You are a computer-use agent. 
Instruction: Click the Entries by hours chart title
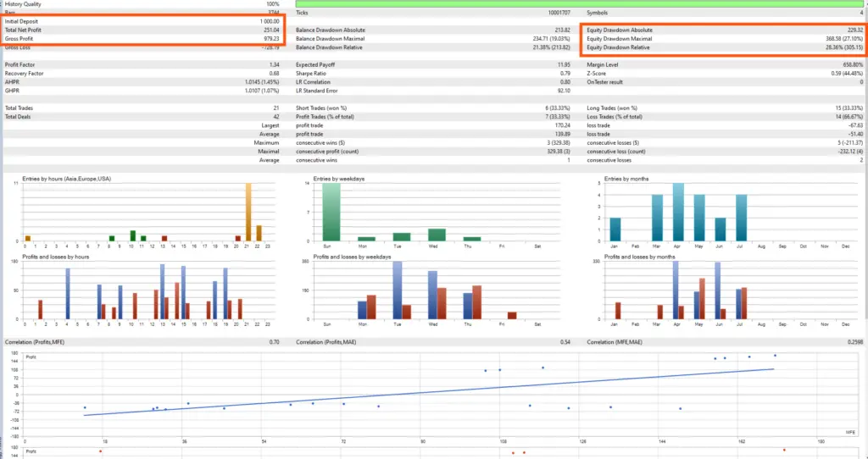click(66, 179)
